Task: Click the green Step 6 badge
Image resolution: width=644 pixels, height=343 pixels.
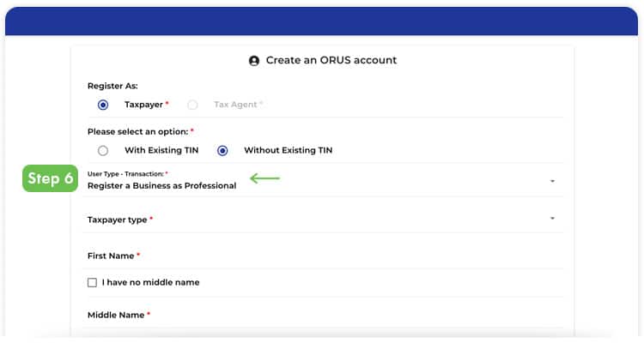Action: coord(50,178)
